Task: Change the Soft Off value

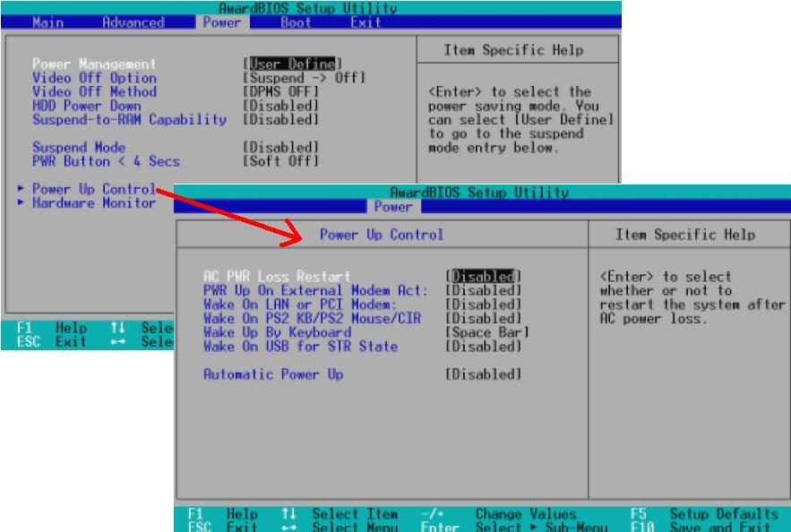Action: [x=280, y=161]
